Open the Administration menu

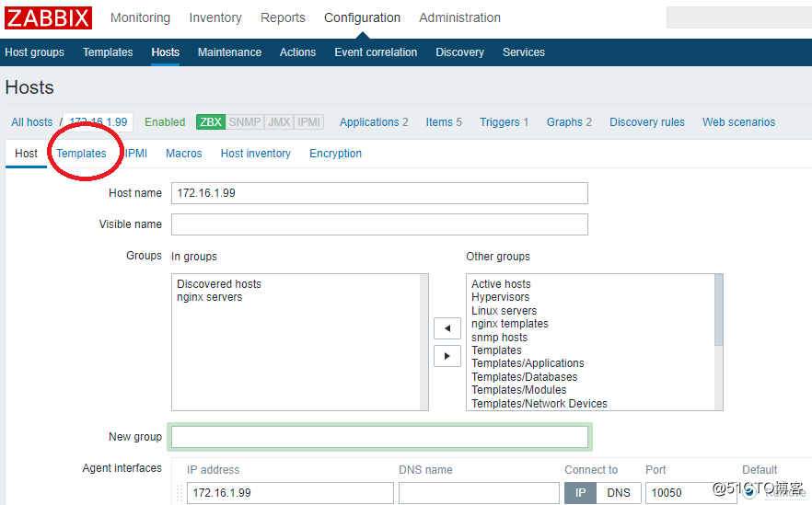460,17
